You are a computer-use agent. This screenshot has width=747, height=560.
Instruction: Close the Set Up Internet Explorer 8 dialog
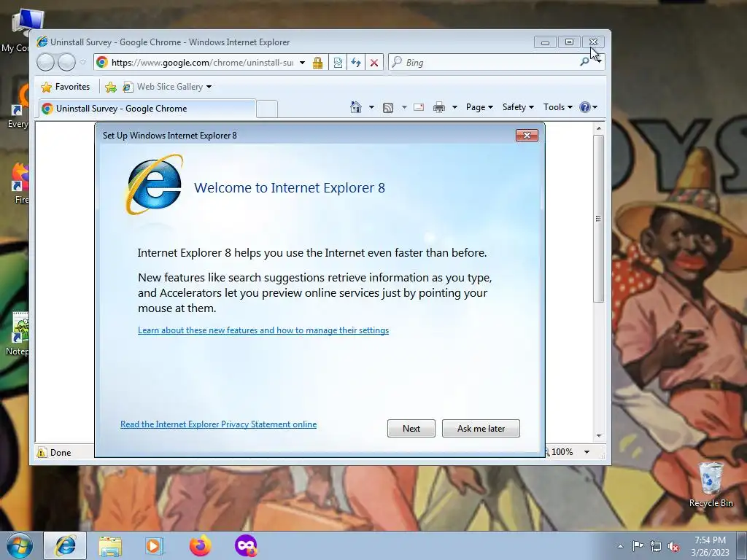tap(527, 135)
